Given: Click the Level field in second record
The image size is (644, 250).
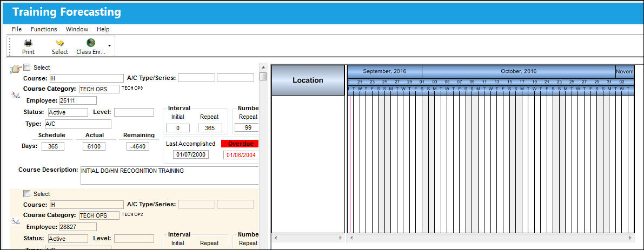Looking at the screenshot, I should point(134,239).
